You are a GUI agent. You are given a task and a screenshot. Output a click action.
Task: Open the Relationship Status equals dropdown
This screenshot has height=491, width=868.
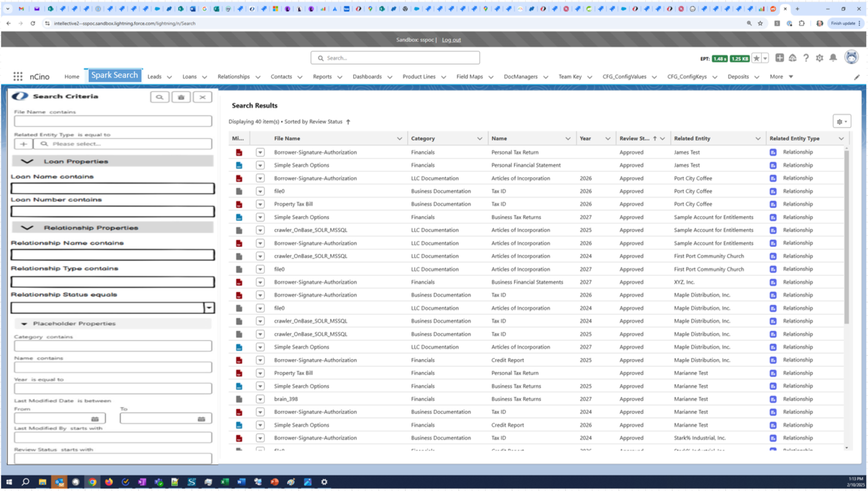point(209,308)
